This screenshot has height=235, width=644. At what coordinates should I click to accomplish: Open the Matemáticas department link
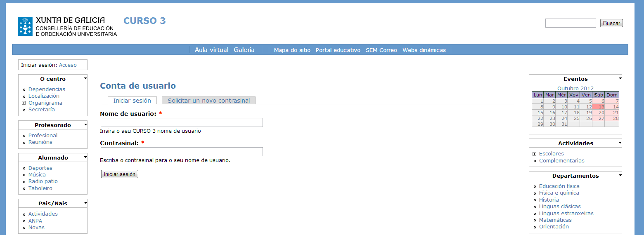pos(555,220)
